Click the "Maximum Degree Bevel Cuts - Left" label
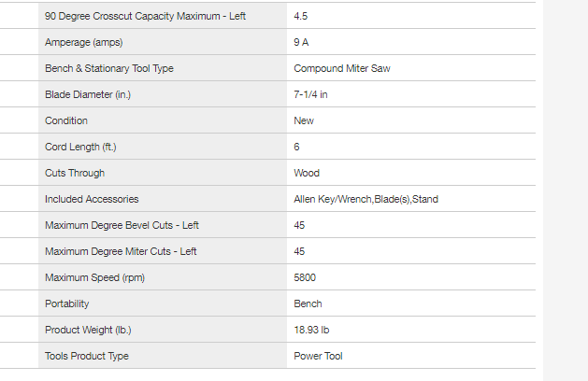 click(122, 225)
